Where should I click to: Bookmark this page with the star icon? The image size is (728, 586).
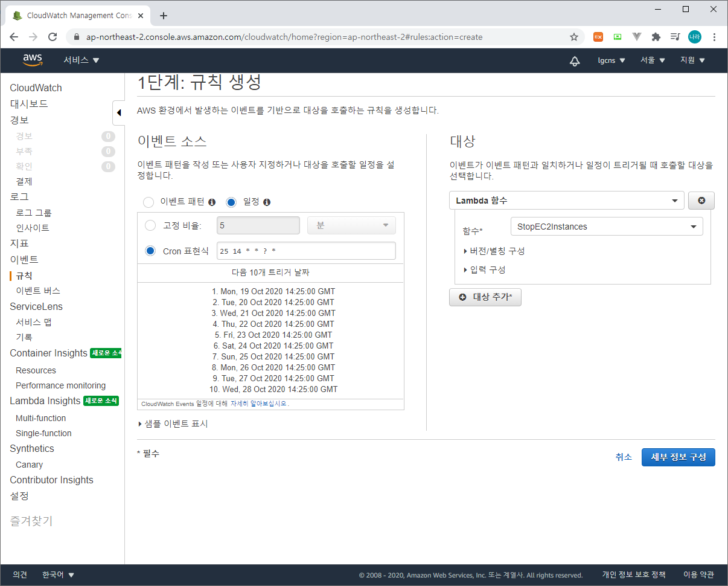[574, 37]
